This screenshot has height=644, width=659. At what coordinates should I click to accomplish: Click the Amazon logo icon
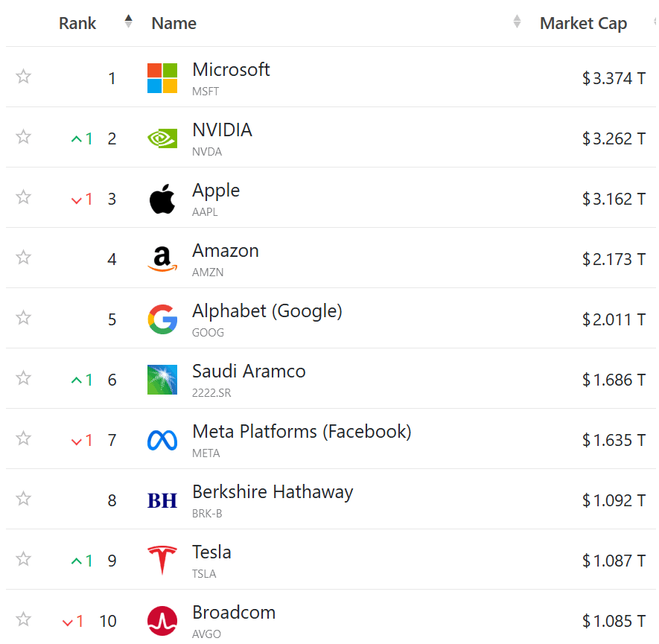(162, 259)
